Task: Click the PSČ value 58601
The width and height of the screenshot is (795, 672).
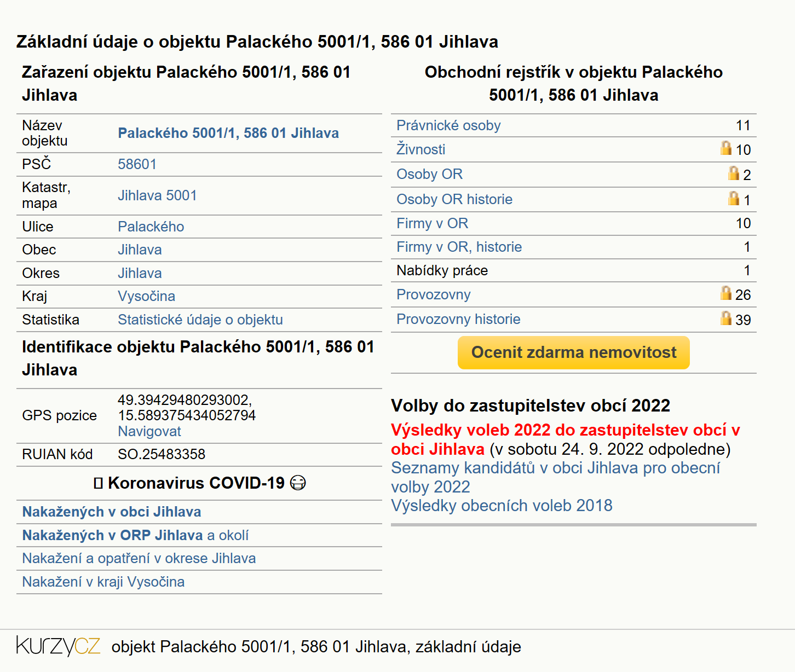Action: pos(137,164)
